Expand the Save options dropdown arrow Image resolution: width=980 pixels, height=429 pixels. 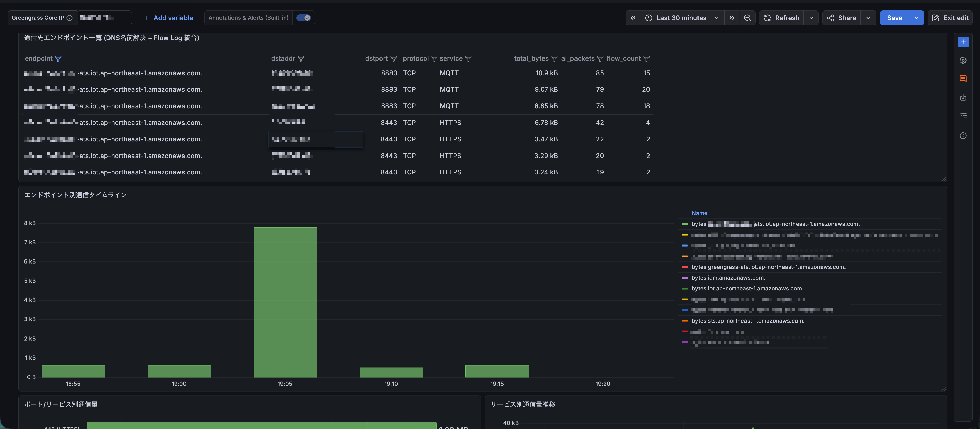point(916,18)
